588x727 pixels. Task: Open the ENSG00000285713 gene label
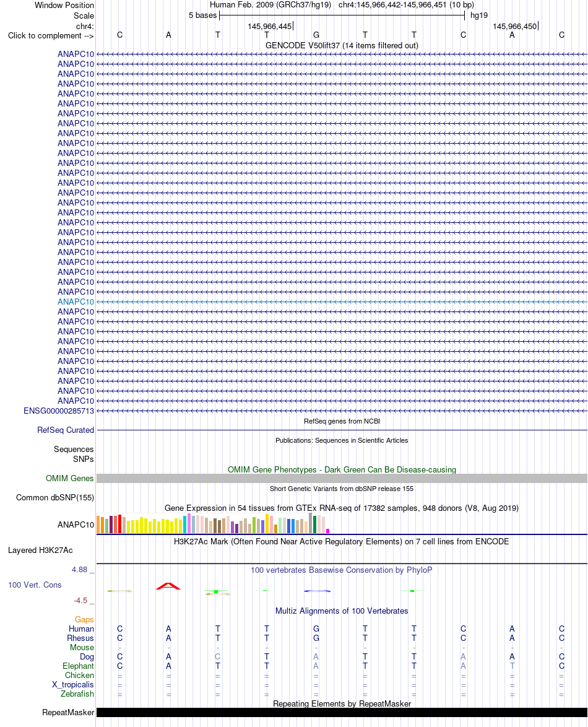[x=58, y=411]
